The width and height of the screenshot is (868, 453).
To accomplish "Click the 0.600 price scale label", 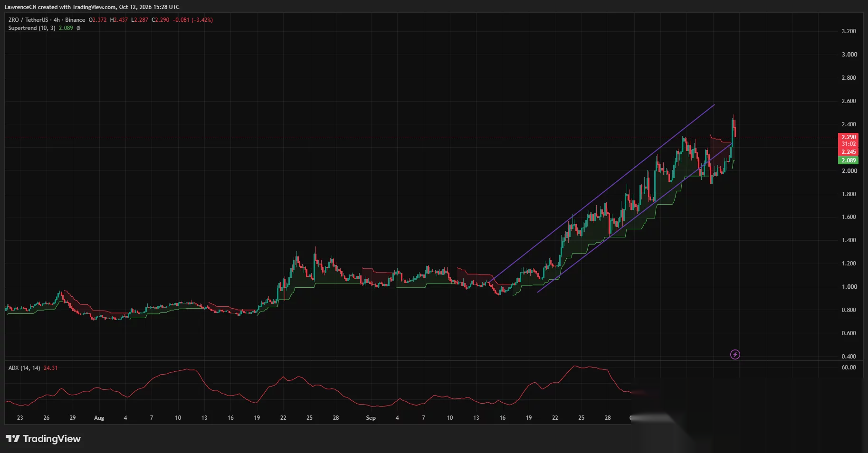I will point(849,333).
